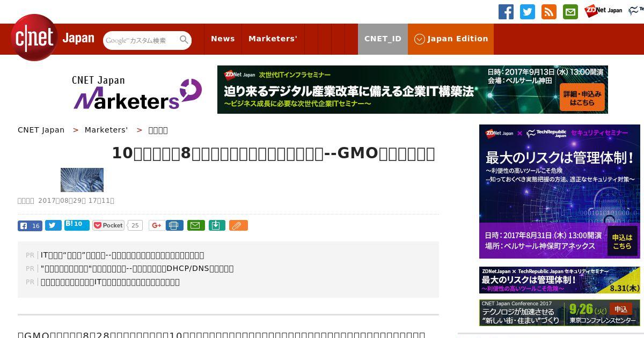Go to the CNET Japan breadcrumb link

point(41,130)
